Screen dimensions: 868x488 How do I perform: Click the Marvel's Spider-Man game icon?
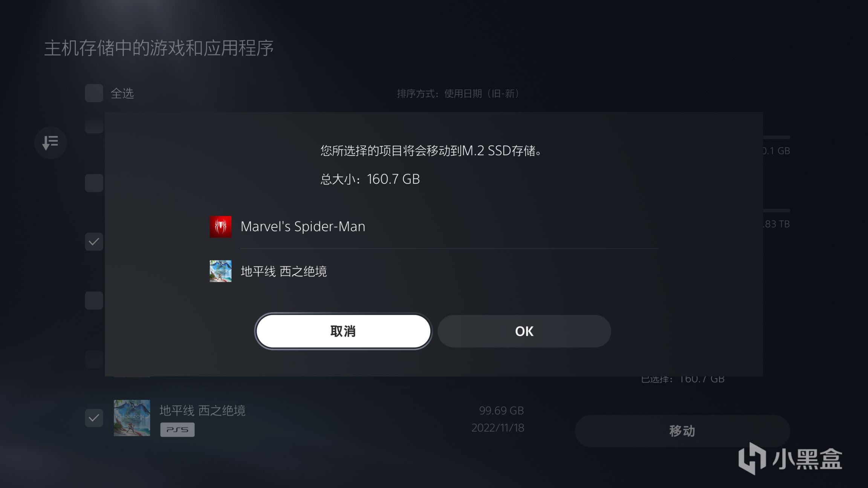220,227
